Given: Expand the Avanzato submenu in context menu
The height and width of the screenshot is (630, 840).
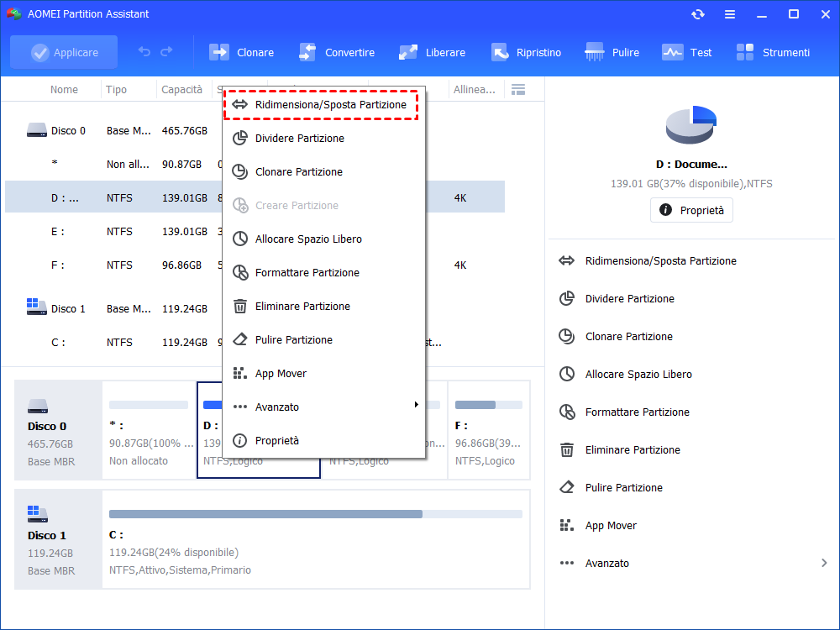Looking at the screenshot, I should tap(323, 407).
